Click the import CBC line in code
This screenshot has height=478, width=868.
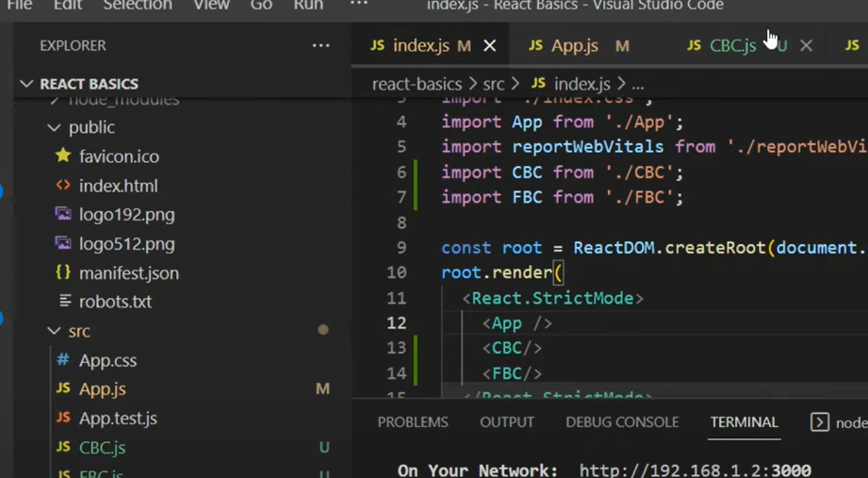coord(563,173)
